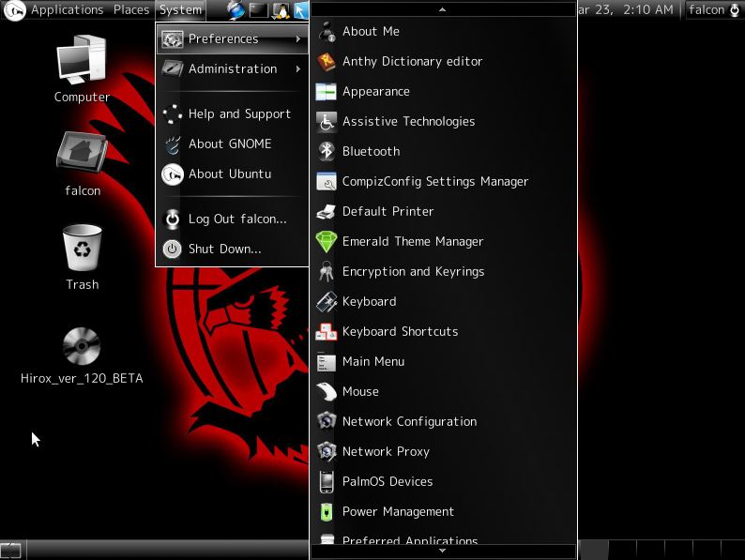
Task: Click the Main Menu editor icon
Action: click(x=327, y=361)
